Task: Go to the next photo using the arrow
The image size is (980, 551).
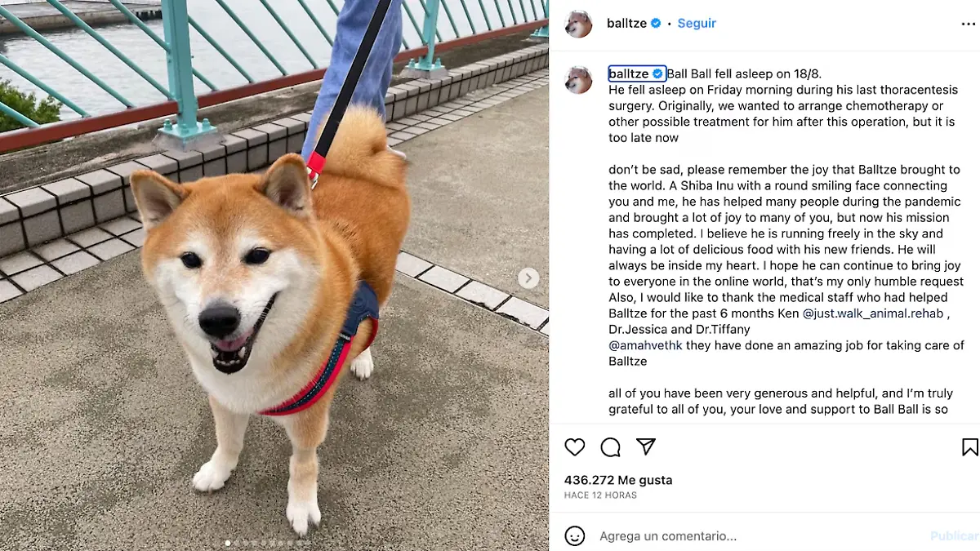Action: point(528,278)
